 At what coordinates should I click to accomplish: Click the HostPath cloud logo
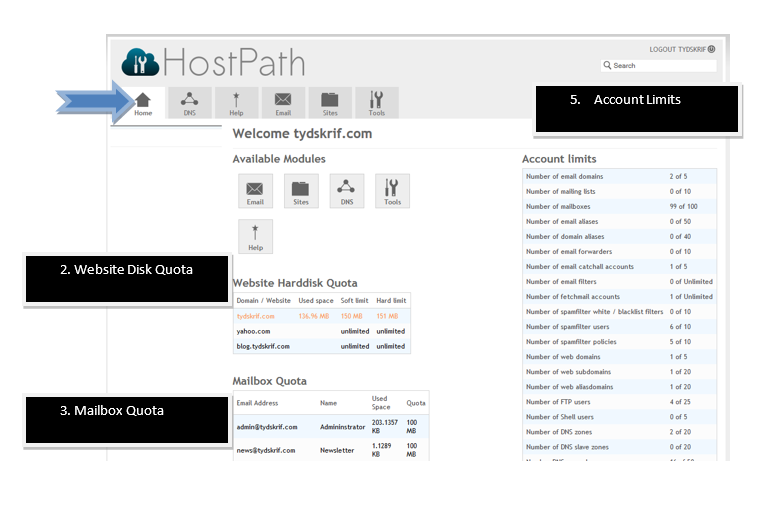(140, 62)
